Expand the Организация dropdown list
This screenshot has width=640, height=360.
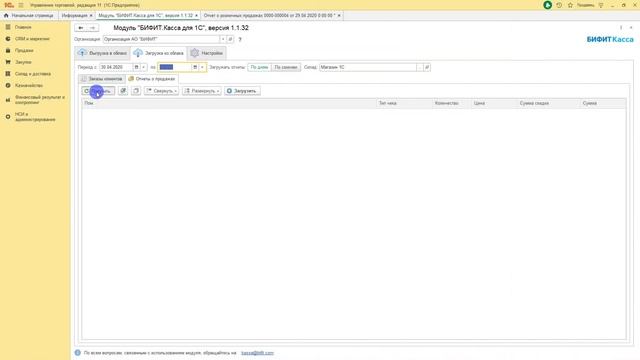coord(223,39)
